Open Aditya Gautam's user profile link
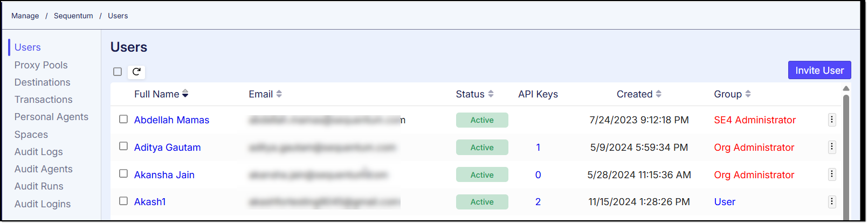 point(167,148)
